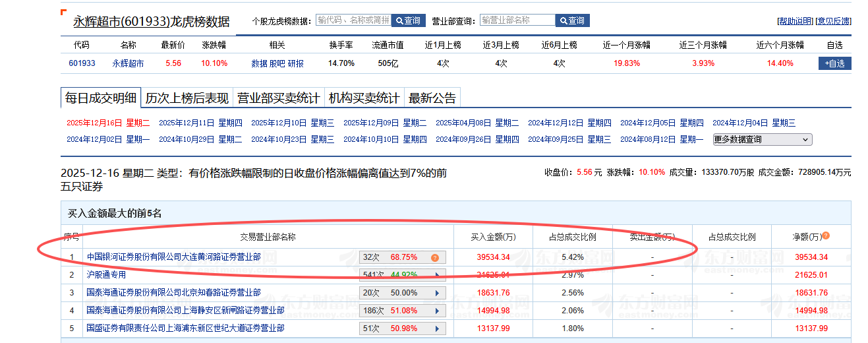
Task: Select date 2024年12月12日 星期四
Action: coord(569,123)
